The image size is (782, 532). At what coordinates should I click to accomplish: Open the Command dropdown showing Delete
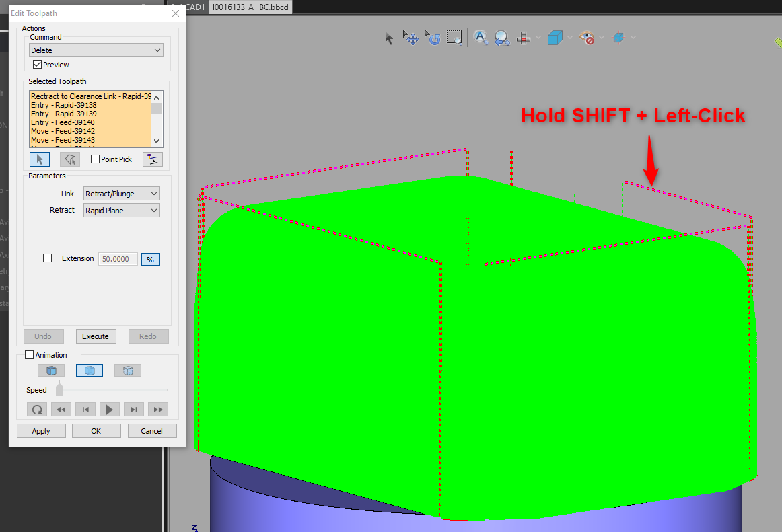(96, 50)
